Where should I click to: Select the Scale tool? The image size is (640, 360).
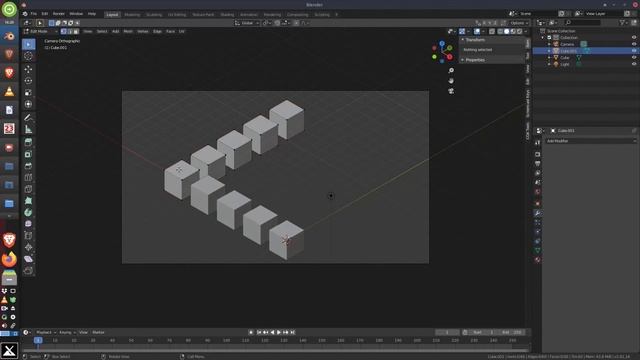coord(28,93)
